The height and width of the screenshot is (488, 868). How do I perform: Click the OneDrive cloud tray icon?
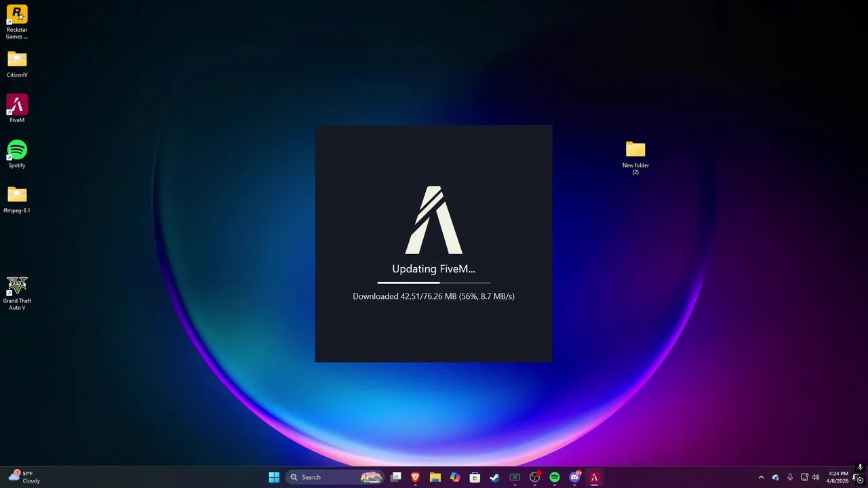(x=776, y=477)
